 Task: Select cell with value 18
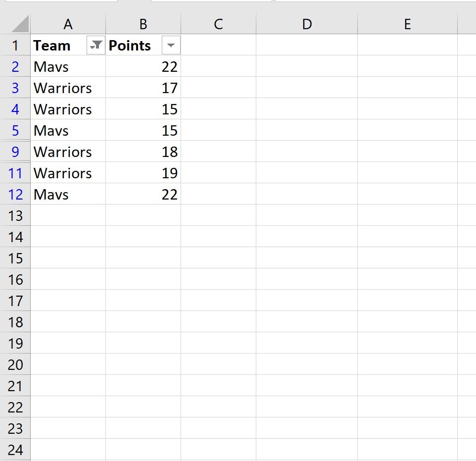pos(143,152)
